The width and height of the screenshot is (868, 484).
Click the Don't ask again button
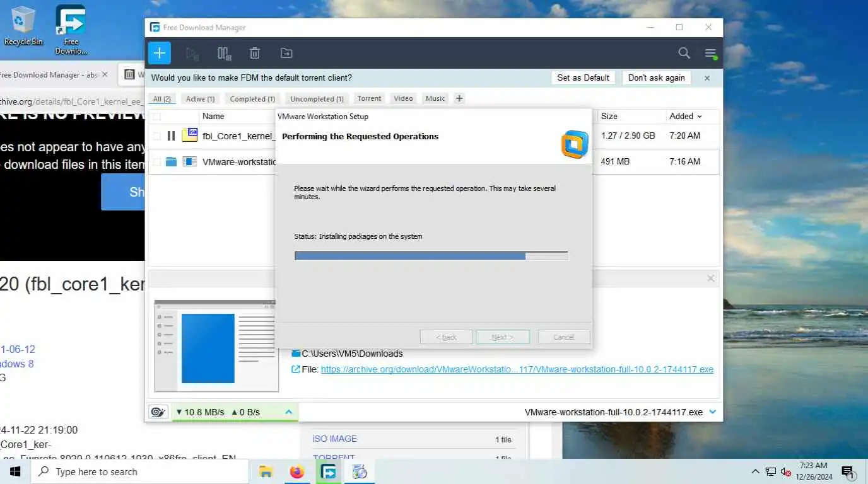[x=656, y=78]
